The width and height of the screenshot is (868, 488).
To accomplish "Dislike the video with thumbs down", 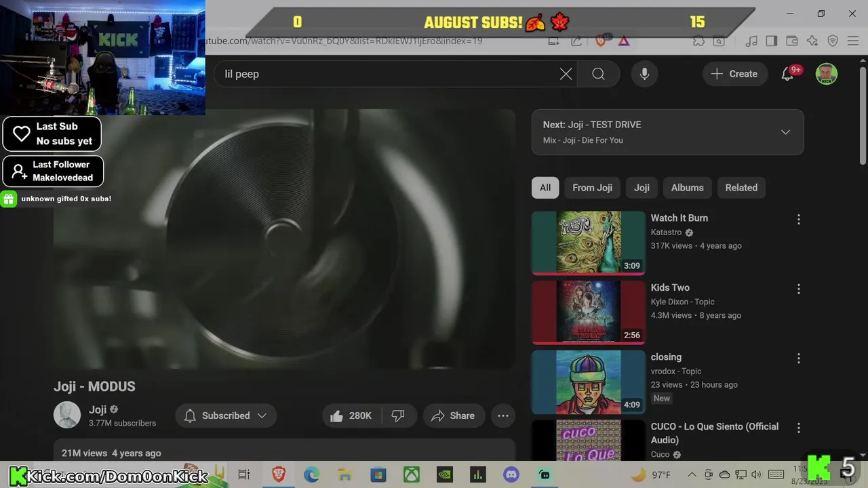I will (398, 415).
